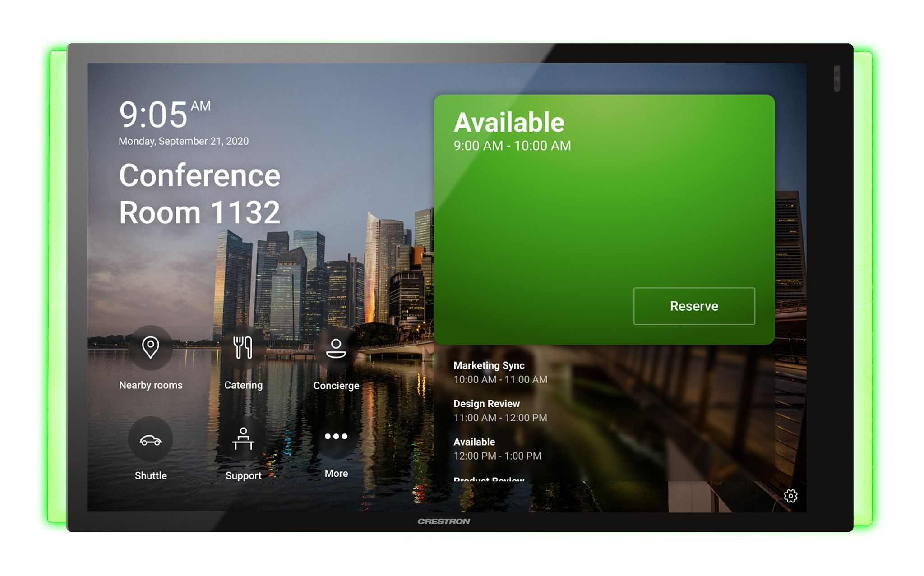The height and width of the screenshot is (576, 924).
Task: Select the Design Review meeting entry
Action: [x=500, y=410]
